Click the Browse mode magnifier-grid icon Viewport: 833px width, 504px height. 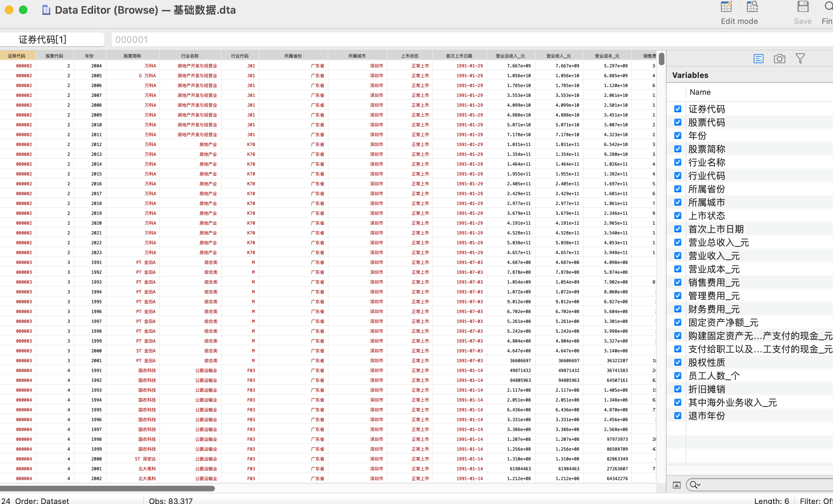[x=752, y=7]
